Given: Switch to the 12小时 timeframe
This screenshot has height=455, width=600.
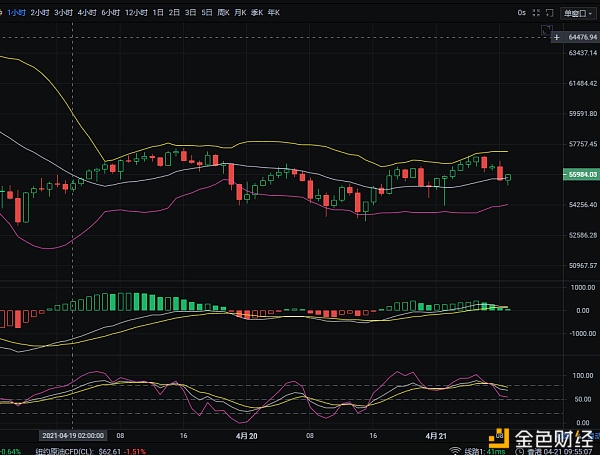Looking at the screenshot, I should click(136, 13).
